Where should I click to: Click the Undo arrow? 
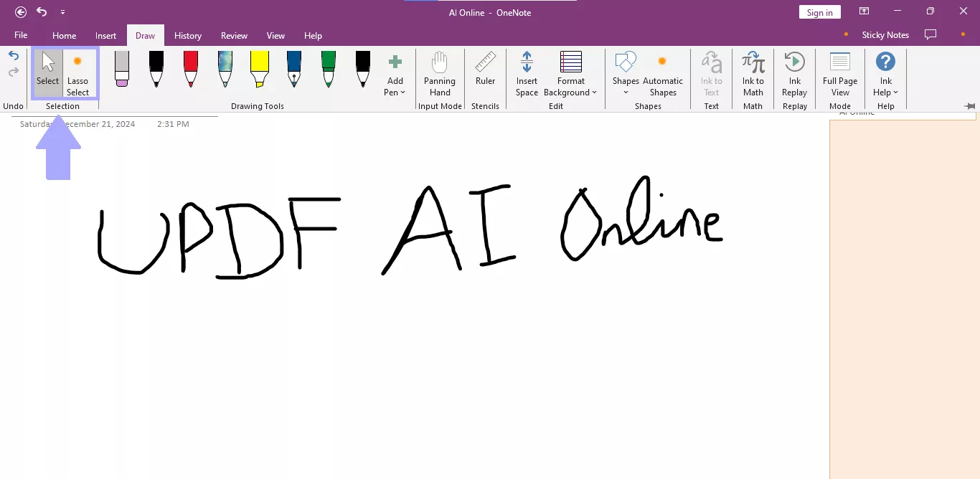pos(13,57)
